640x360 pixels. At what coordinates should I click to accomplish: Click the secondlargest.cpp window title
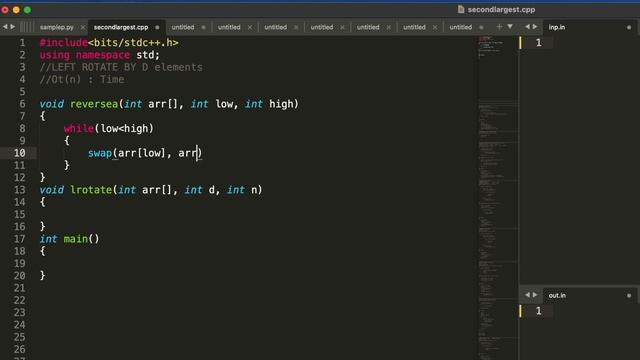coord(501,9)
